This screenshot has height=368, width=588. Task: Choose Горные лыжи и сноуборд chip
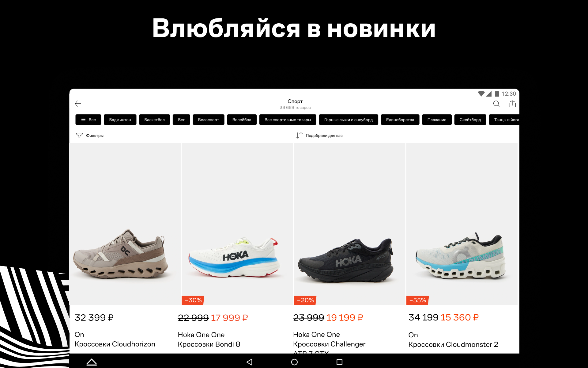[x=349, y=120]
